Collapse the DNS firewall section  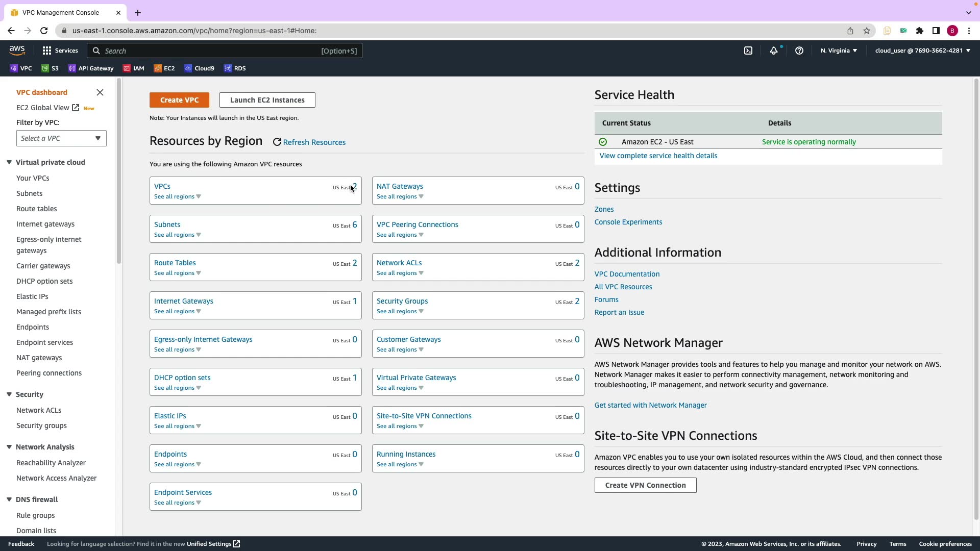pos(9,499)
